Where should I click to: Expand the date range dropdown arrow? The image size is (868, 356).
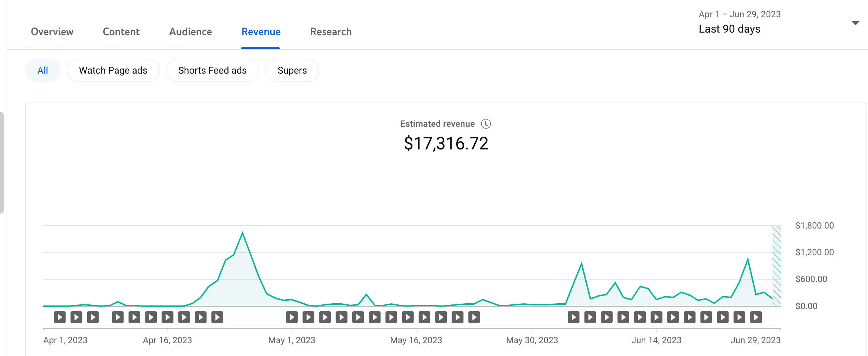point(855,23)
